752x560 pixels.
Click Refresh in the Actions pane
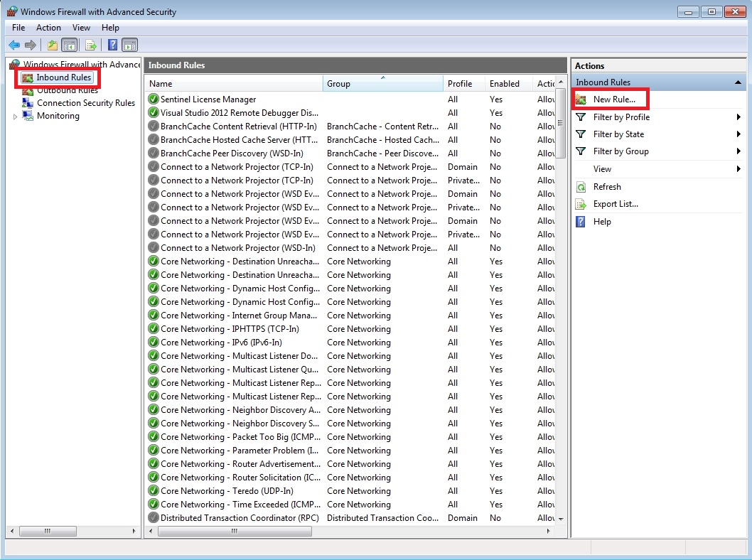(x=607, y=187)
